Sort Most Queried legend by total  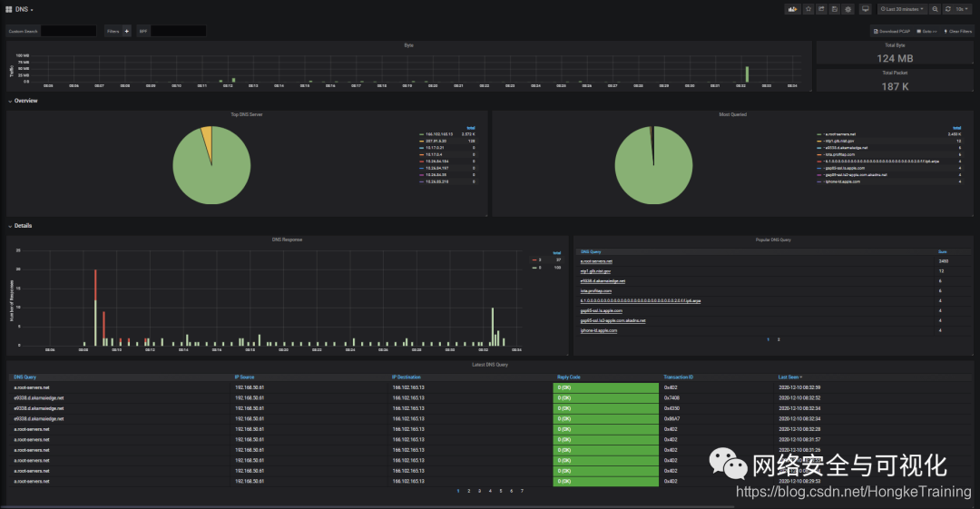957,128
